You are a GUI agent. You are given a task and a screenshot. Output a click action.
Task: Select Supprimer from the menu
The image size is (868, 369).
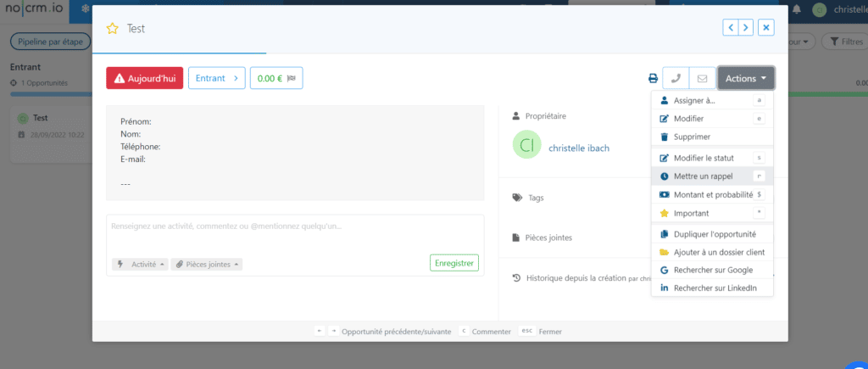(x=712, y=137)
